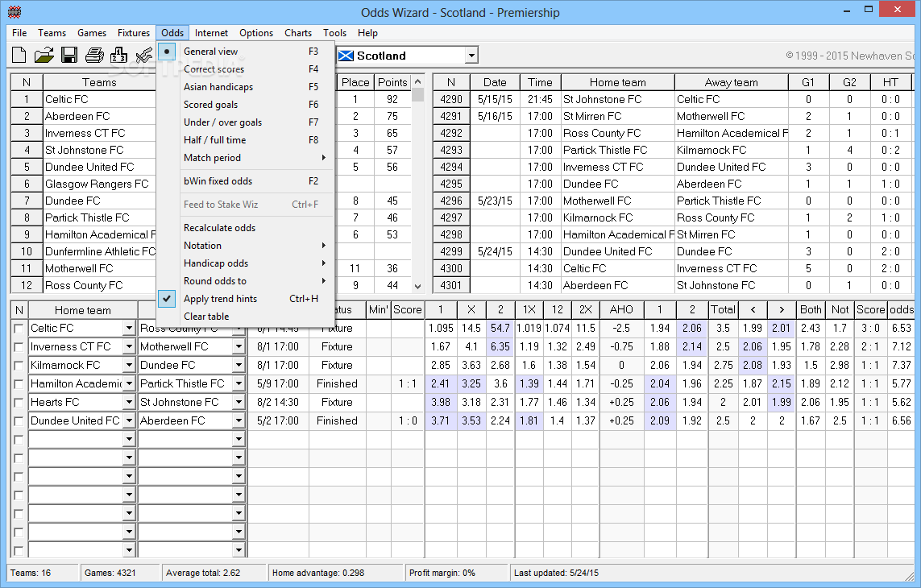Click the Date column header in games table
921x588 pixels.
(496, 82)
